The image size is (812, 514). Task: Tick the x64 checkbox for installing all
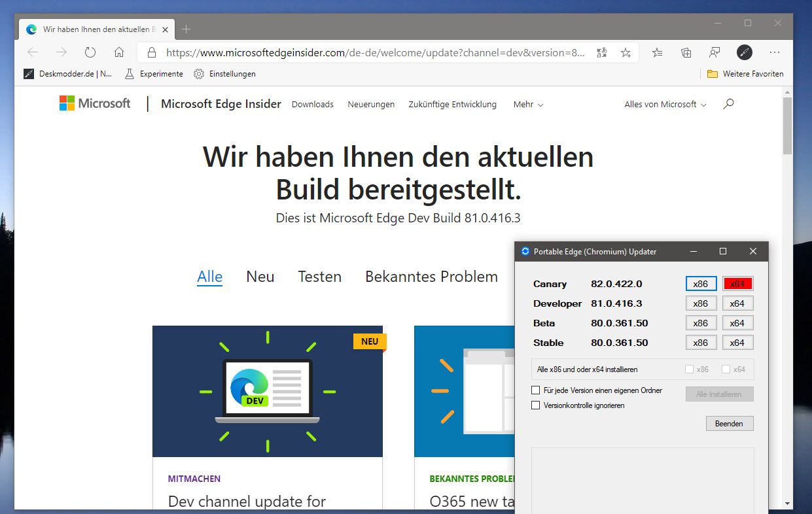tap(726, 369)
